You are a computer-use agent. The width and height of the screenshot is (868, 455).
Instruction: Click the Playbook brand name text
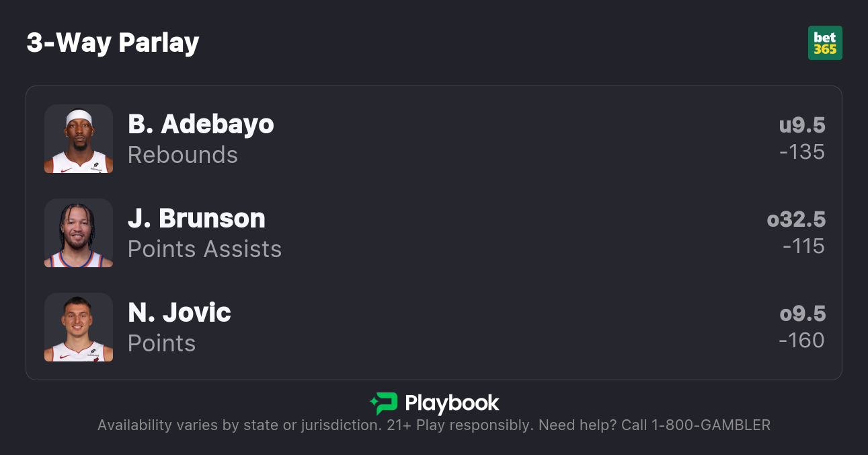point(452,403)
